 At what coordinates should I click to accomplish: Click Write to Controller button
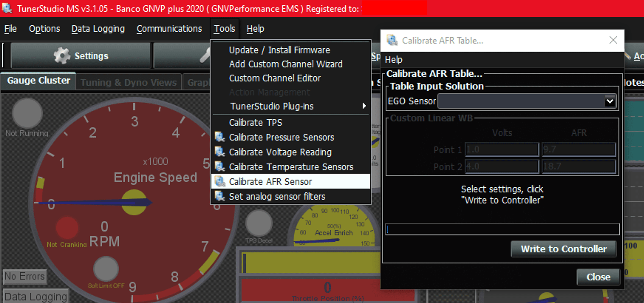pyautogui.click(x=563, y=249)
